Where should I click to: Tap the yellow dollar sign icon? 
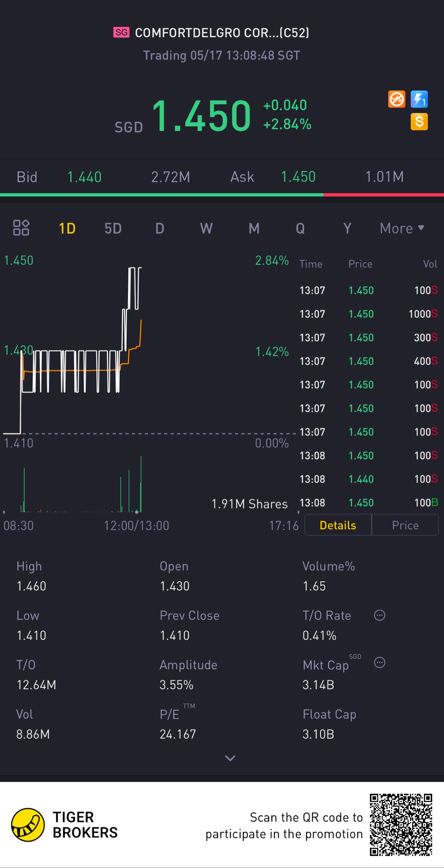coord(419,122)
